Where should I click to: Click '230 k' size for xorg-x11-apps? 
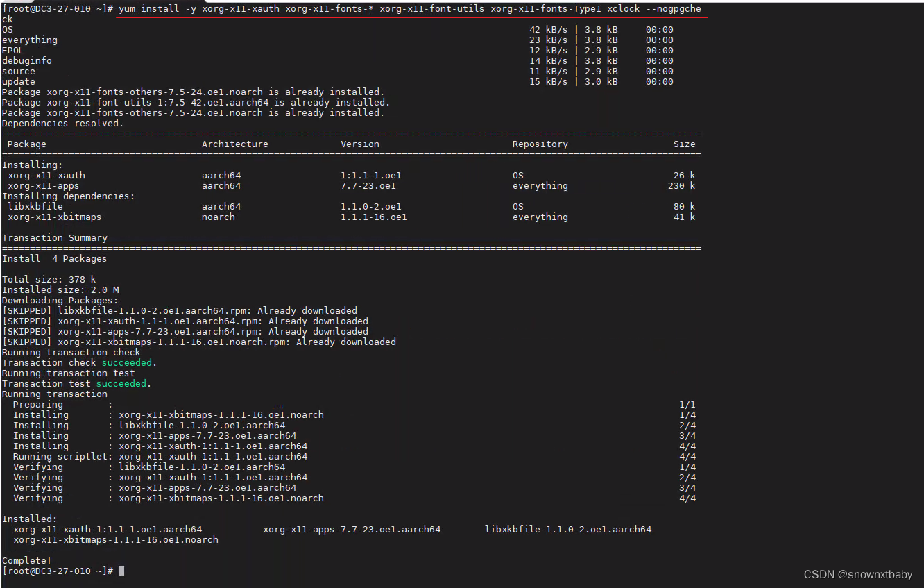click(682, 186)
